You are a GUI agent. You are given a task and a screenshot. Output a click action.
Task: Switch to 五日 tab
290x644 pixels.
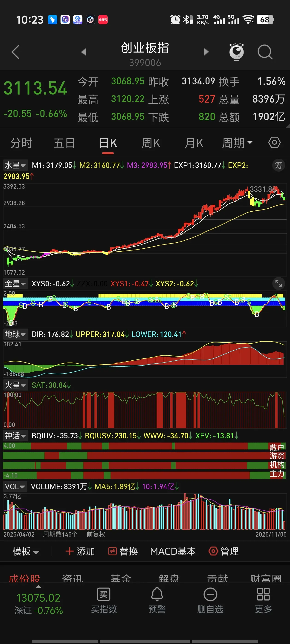(x=64, y=143)
